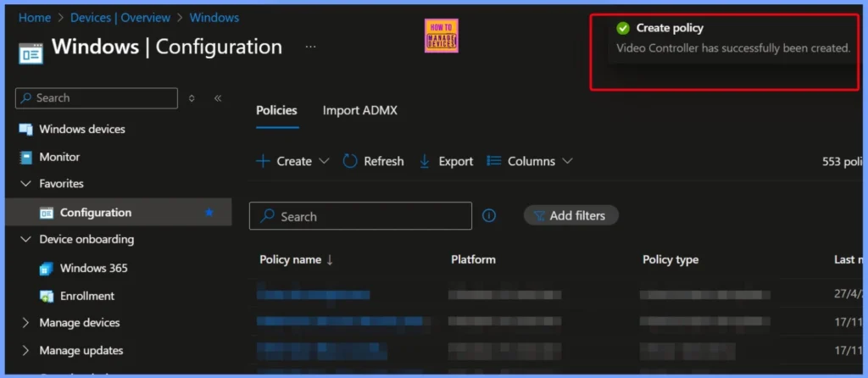Click the Monitor icon in sidebar
The width and height of the screenshot is (868, 378).
click(26, 157)
